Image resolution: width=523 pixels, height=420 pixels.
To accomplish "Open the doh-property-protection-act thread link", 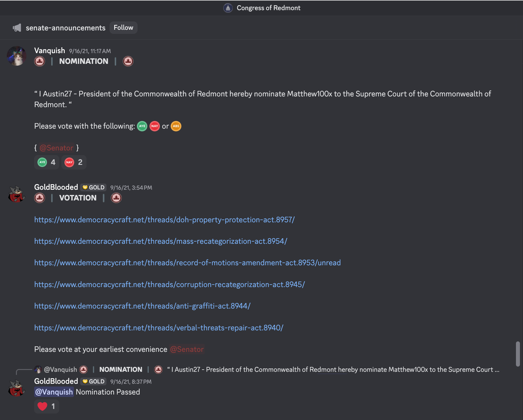I will point(165,220).
